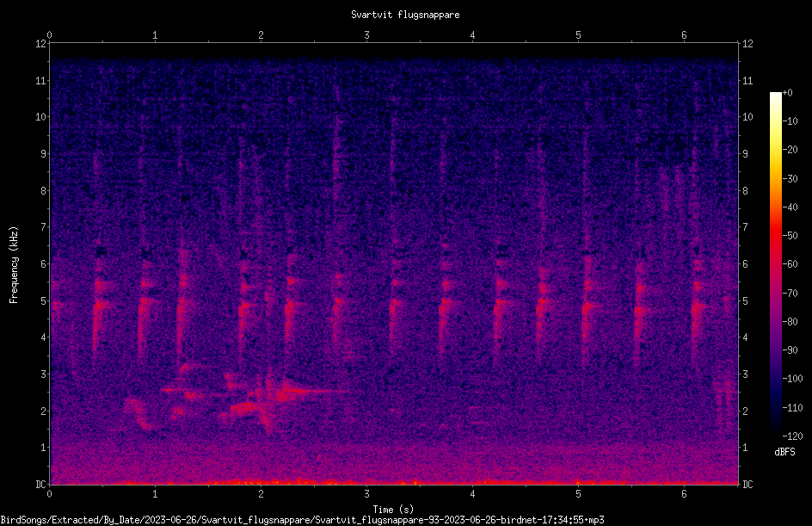Screen dimensions: 812x526
Task: Click the "-40" color scale label
Action: pos(790,207)
